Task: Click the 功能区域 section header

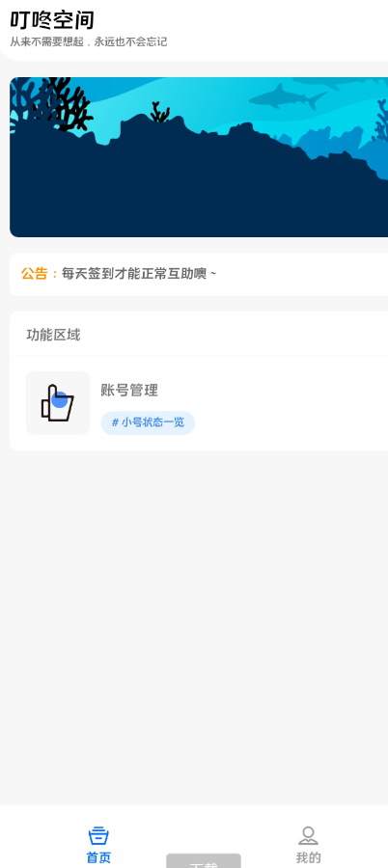Action: (x=53, y=335)
